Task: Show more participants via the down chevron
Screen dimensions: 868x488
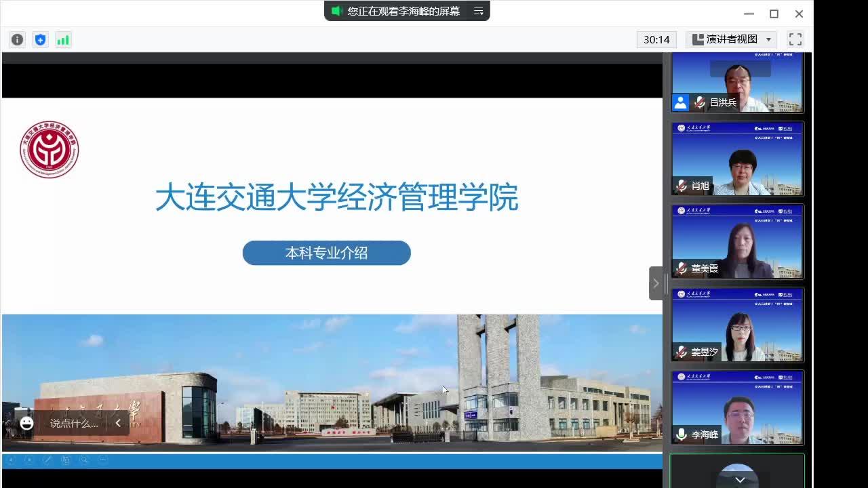Action: click(x=740, y=480)
